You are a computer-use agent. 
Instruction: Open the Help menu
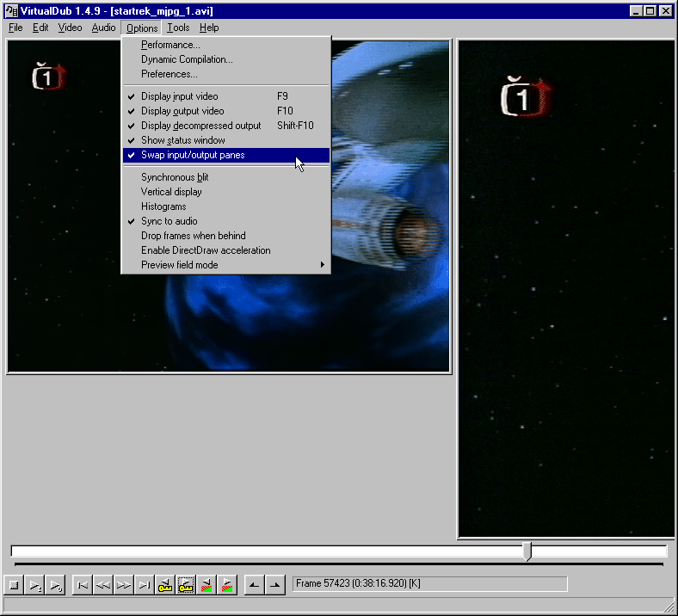209,28
